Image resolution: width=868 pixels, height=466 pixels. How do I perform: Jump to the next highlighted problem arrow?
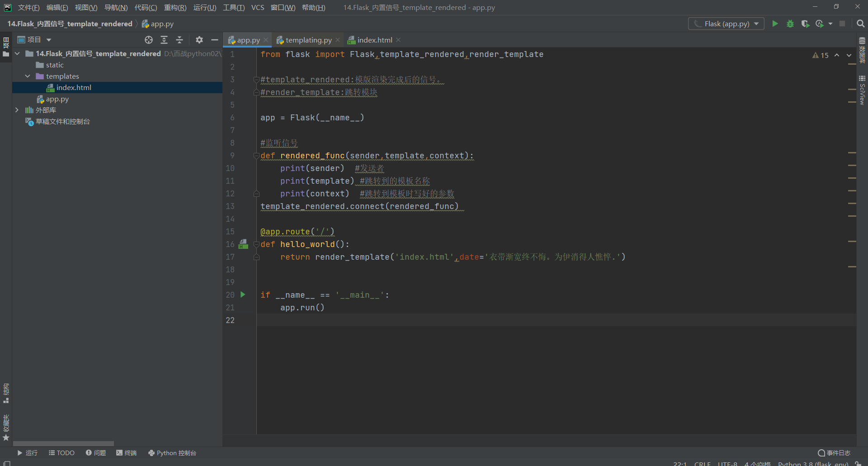(x=849, y=55)
